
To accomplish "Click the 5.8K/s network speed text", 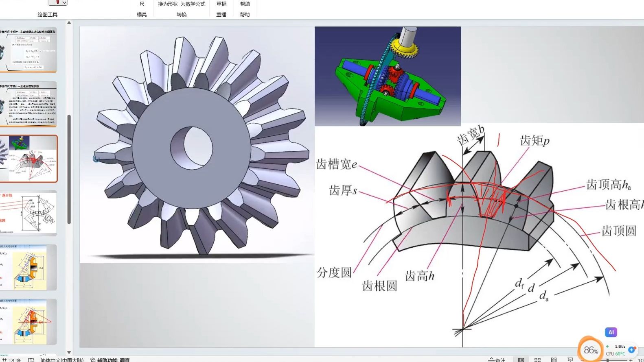I will point(620,347).
